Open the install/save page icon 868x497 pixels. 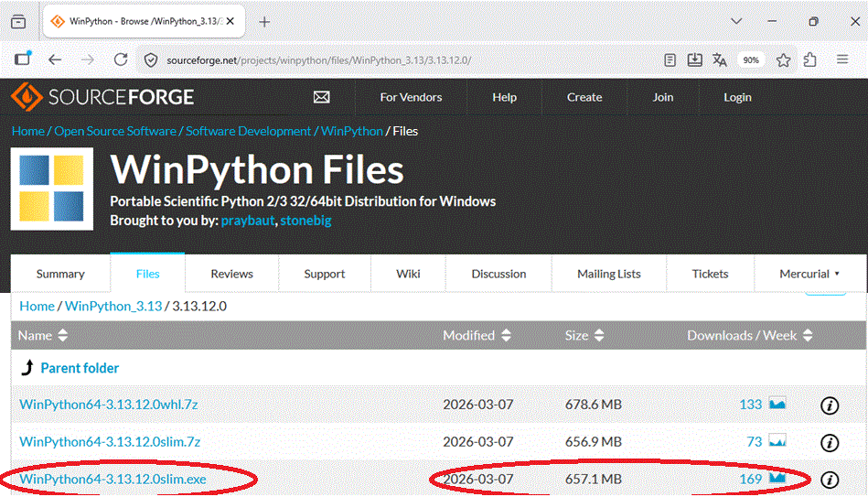click(695, 59)
